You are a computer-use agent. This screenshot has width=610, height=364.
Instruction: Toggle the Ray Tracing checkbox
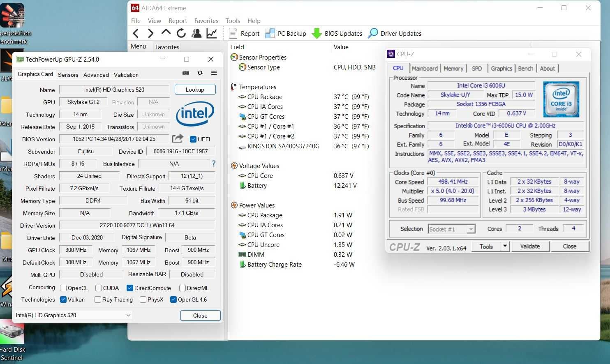pos(98,299)
